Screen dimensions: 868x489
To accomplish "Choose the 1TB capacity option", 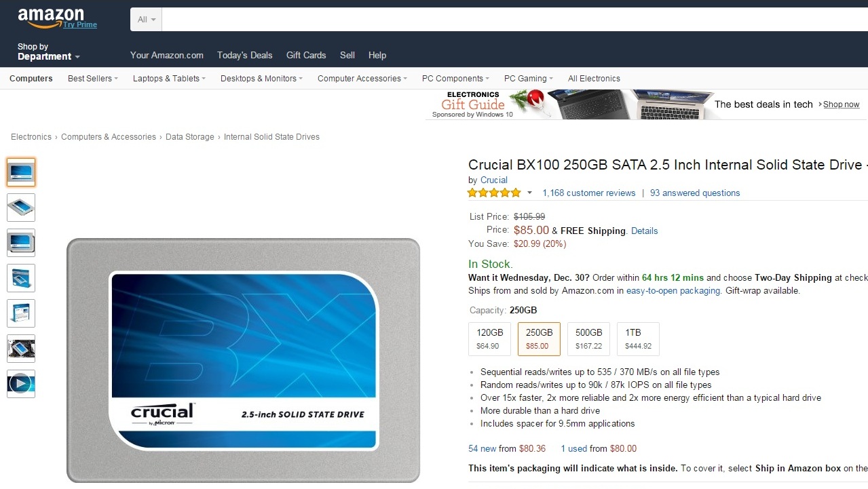I will (x=638, y=339).
